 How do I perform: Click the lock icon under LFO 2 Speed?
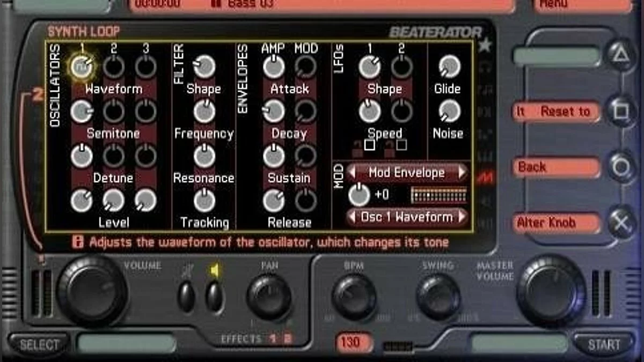pyautogui.click(x=390, y=150)
